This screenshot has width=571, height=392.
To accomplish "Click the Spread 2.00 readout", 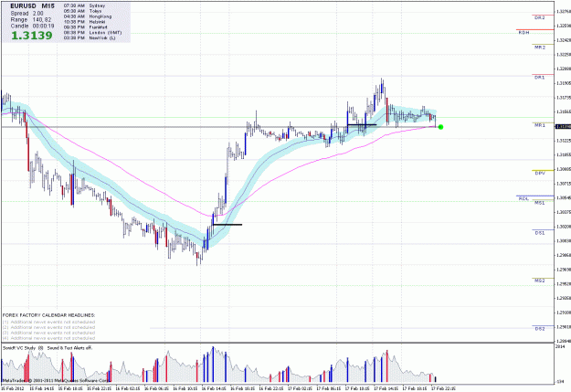I will (26, 14).
